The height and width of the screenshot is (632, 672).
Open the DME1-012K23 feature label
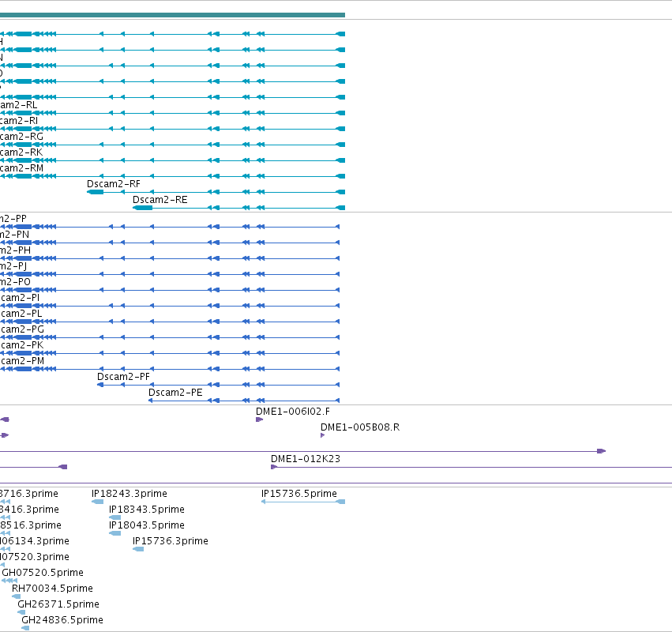pyautogui.click(x=306, y=459)
